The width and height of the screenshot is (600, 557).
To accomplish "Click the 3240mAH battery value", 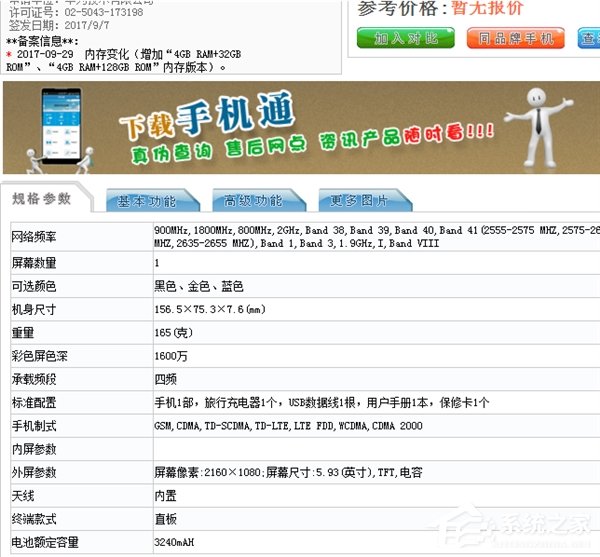I will 174,542.
